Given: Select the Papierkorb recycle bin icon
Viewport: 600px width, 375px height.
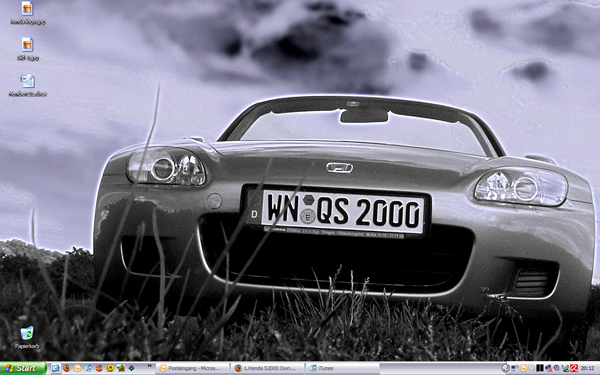Looking at the screenshot, I should [x=27, y=337].
